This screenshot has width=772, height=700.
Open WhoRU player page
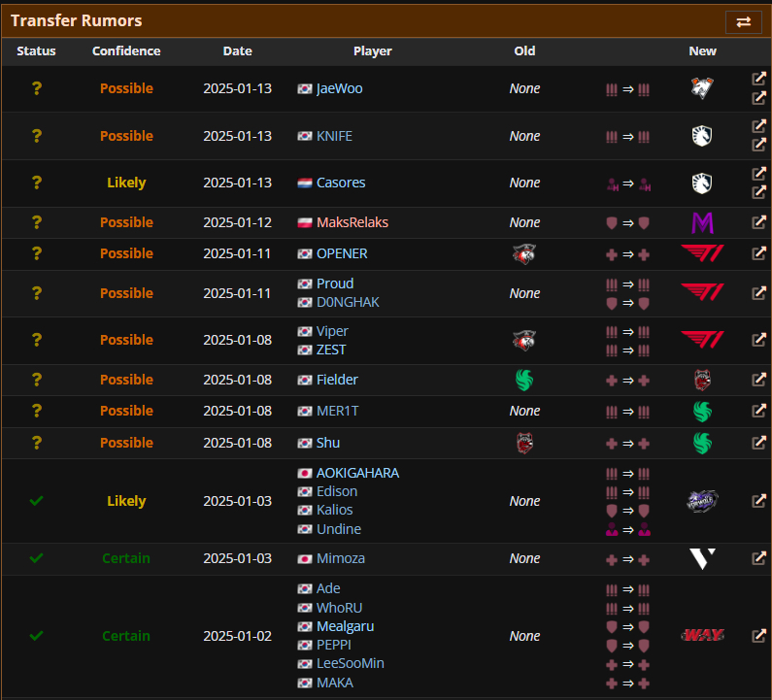pyautogui.click(x=339, y=608)
